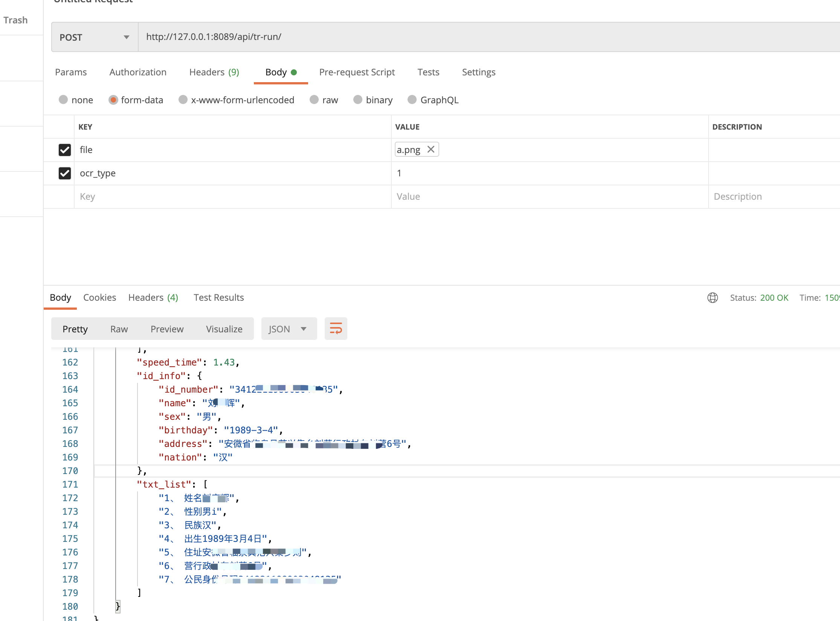Open the response Cookies tab

pos(99,298)
